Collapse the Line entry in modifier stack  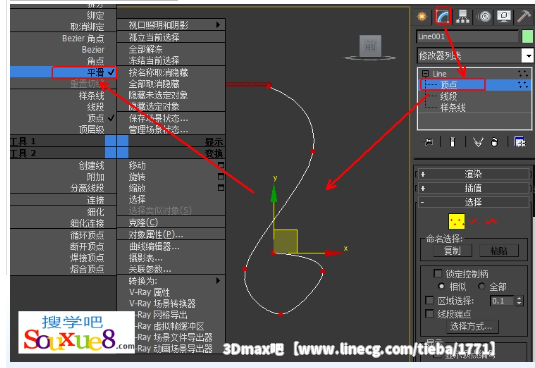(x=425, y=73)
